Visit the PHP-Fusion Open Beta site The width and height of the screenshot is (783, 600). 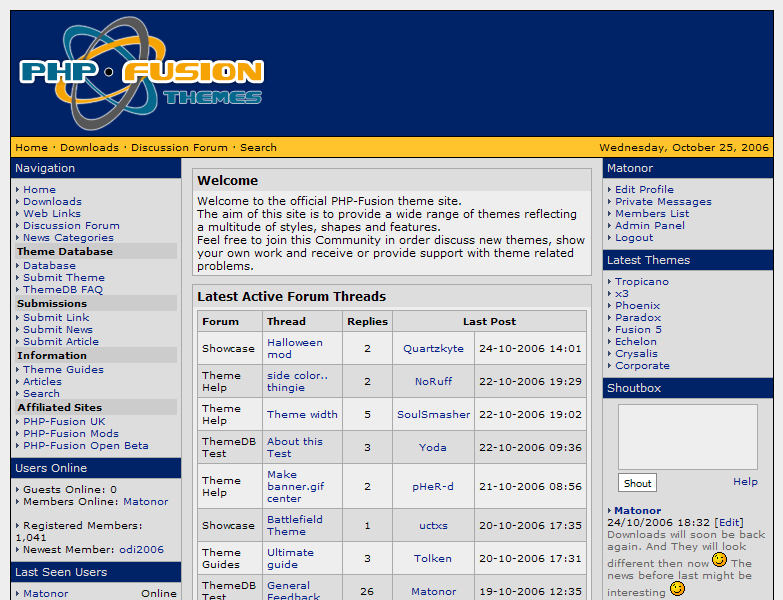(x=86, y=445)
